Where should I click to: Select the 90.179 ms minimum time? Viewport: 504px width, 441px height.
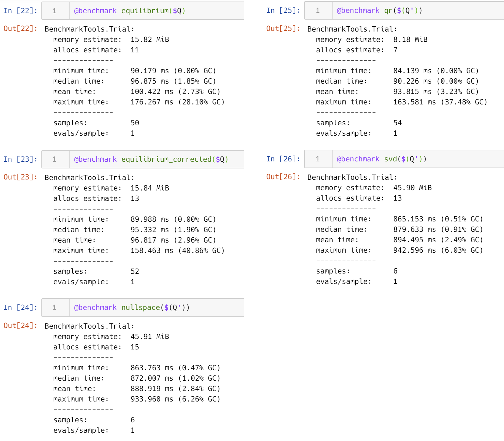coord(150,71)
